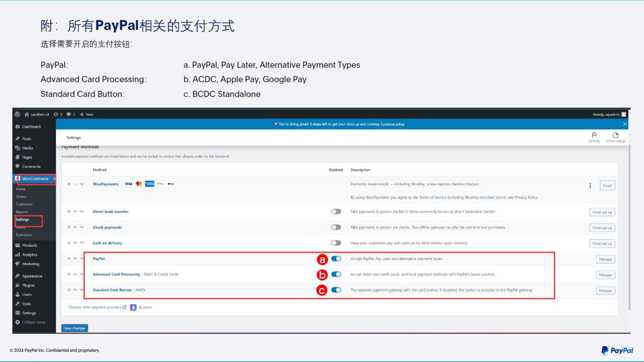
Task: Move Cash on delivery up with arrow
Action: [75, 243]
